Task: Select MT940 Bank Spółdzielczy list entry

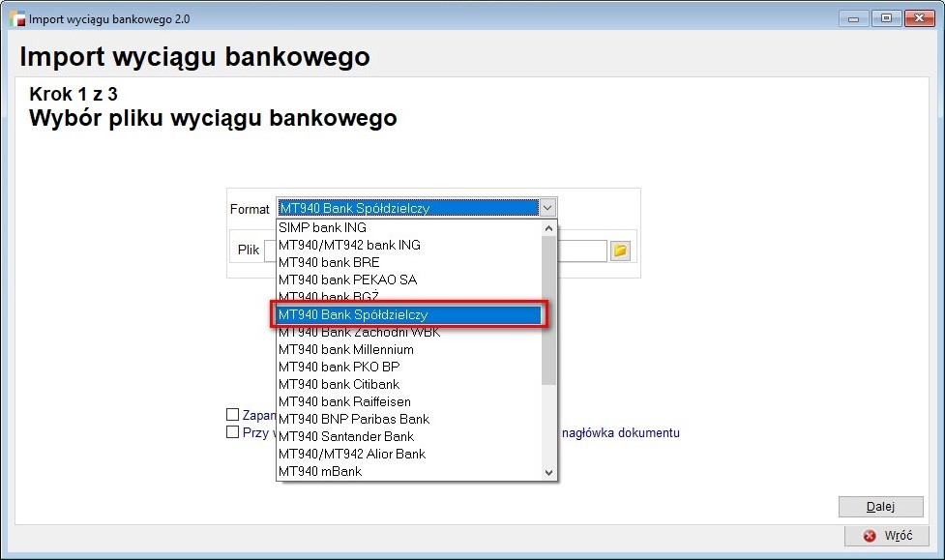Action: tap(409, 314)
